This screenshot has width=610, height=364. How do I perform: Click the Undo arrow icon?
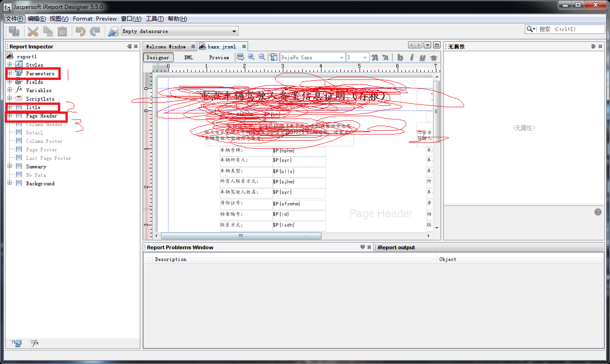(80, 32)
